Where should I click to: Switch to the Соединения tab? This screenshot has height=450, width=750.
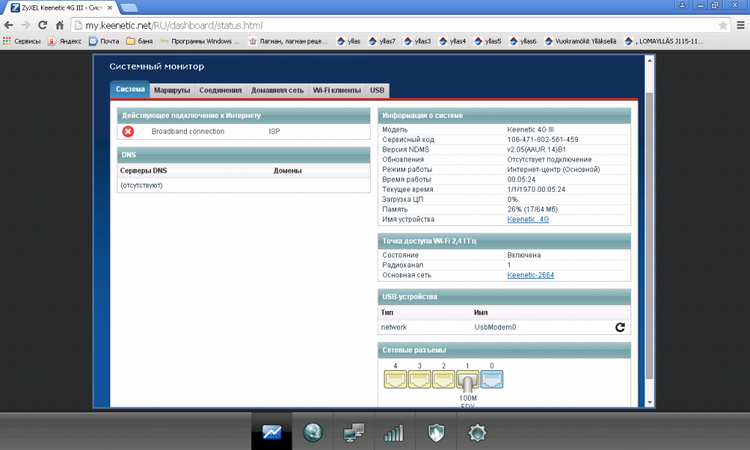click(221, 90)
